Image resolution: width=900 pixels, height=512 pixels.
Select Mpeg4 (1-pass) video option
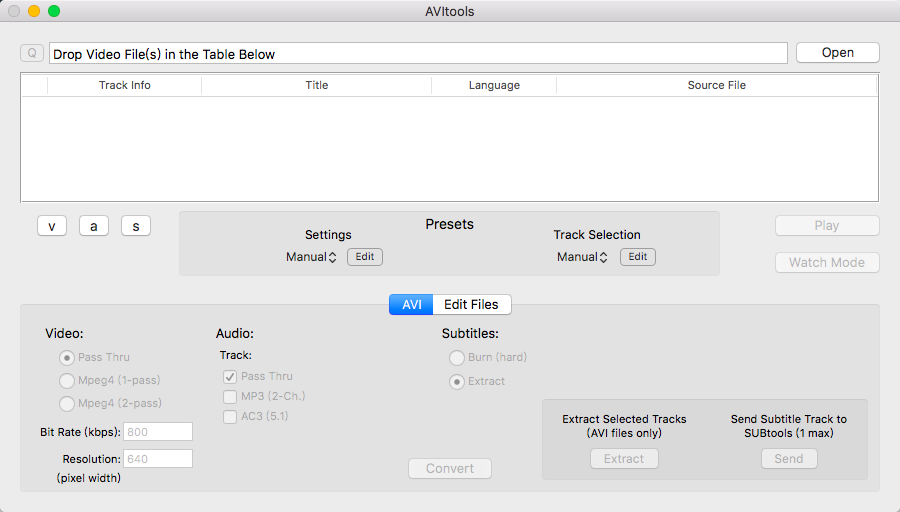click(67, 381)
